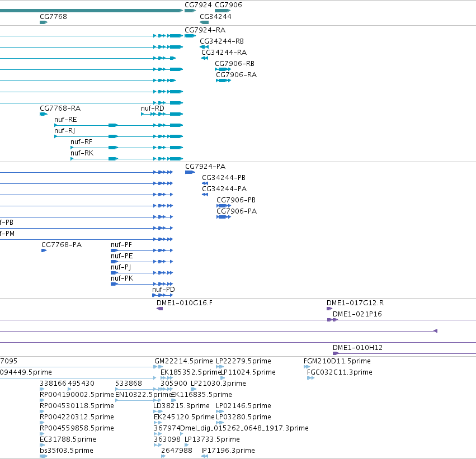Select the CG34244-PB protein label
This screenshot has height=459, width=476.
pyautogui.click(x=223, y=178)
